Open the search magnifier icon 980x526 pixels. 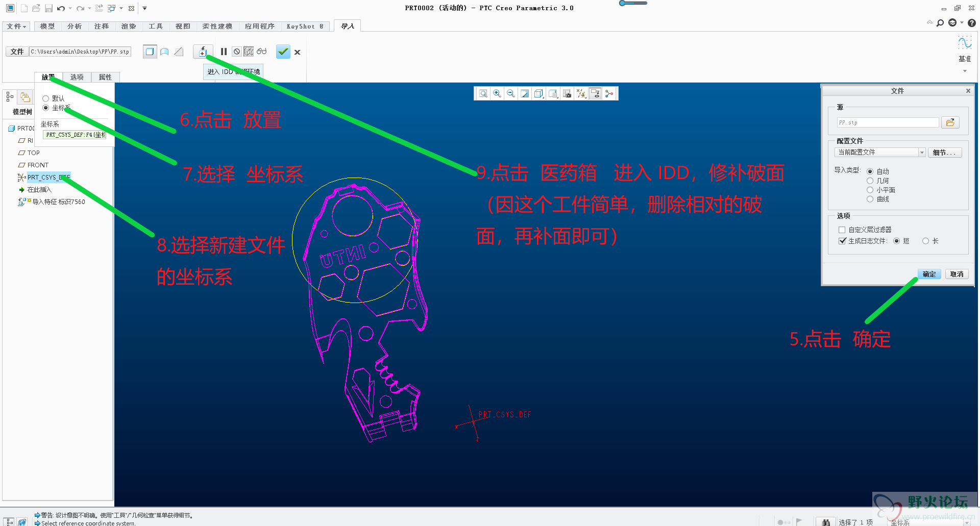[940, 23]
